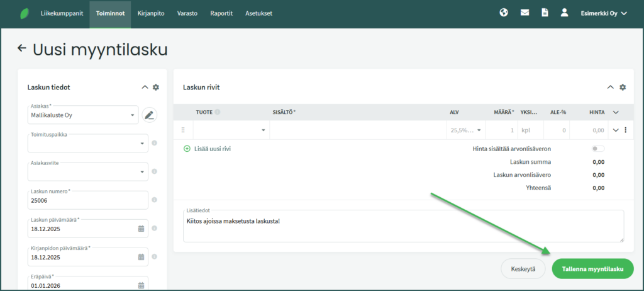Open the Toimituspaikka dropdown

point(141,144)
